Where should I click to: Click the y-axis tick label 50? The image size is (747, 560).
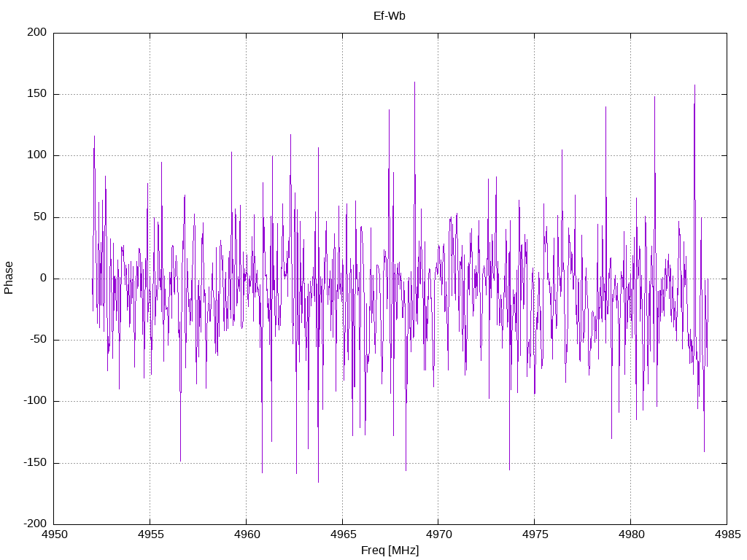tap(41, 217)
